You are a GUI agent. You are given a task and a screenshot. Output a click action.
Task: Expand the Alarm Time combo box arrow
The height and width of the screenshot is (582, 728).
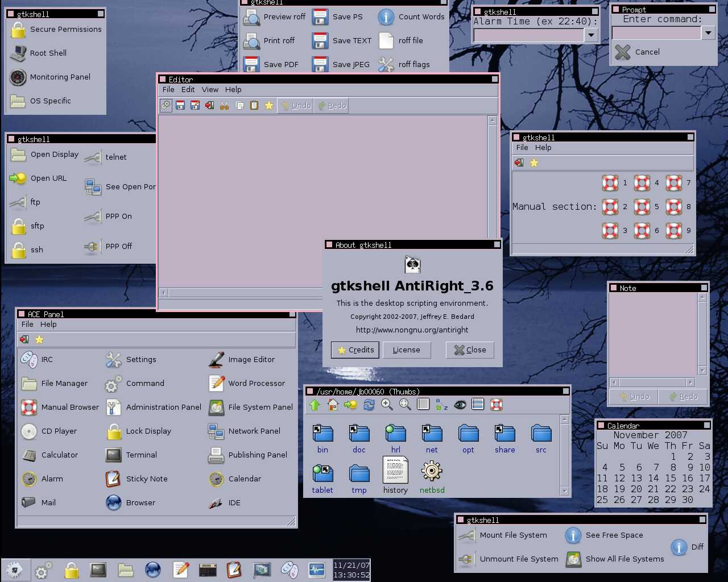click(591, 35)
